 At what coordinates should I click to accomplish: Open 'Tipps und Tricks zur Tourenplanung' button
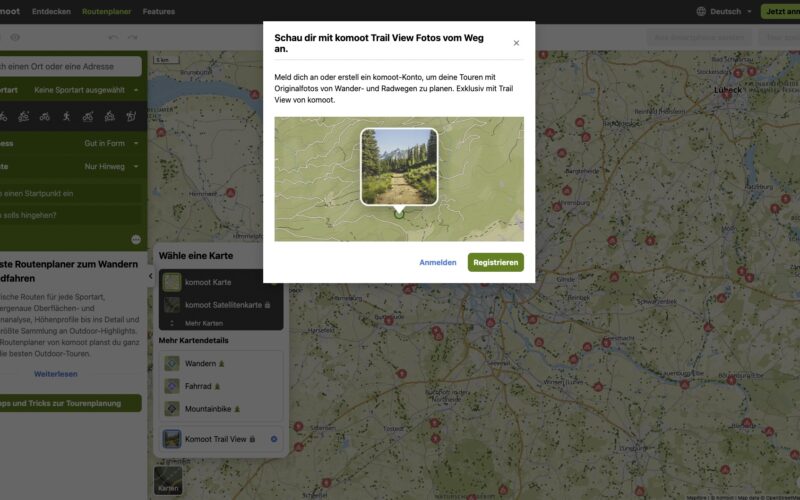70,403
